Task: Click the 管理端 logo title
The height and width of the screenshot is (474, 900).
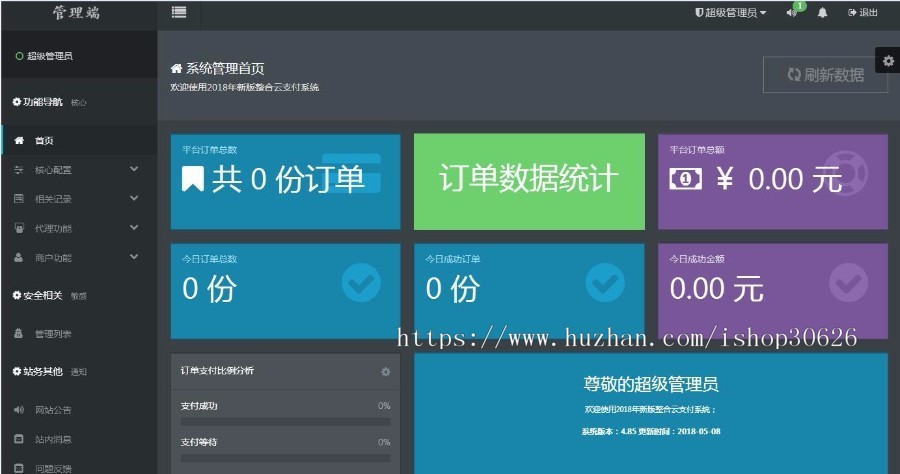Action: coord(77,13)
